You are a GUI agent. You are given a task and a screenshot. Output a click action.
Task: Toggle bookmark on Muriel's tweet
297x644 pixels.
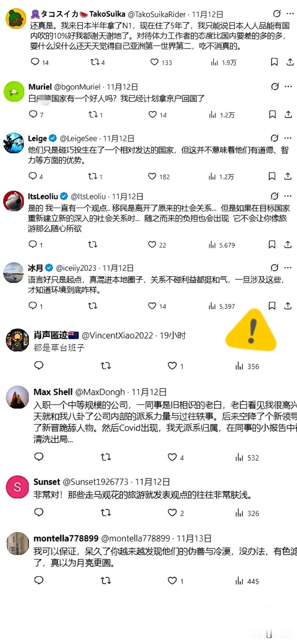coord(272,114)
